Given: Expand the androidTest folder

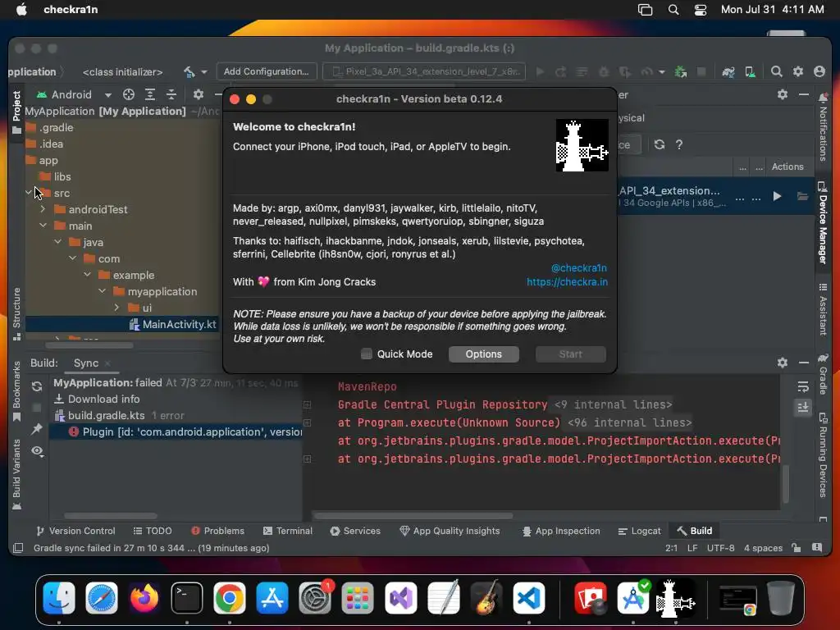Looking at the screenshot, I should tap(43, 209).
